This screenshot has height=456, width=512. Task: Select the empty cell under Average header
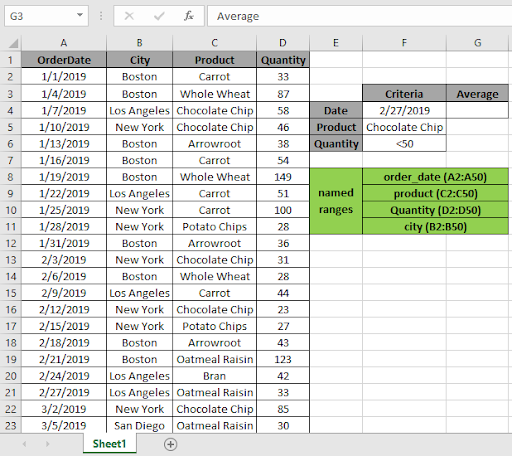click(x=477, y=110)
